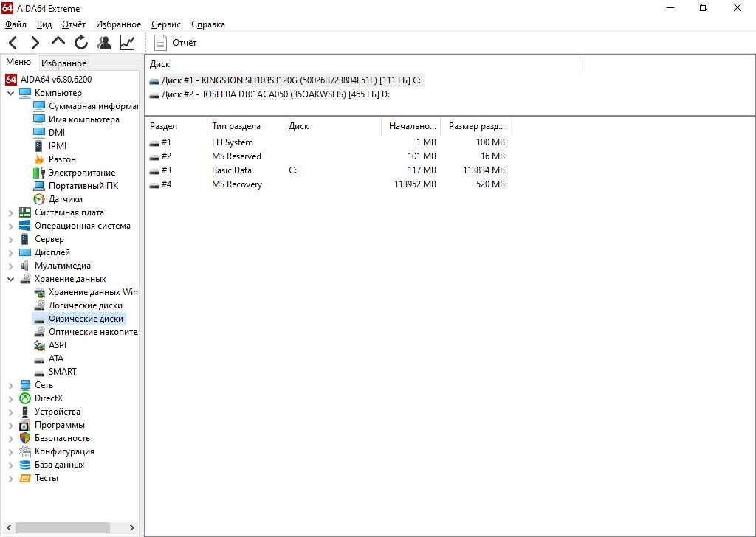
Task: Switch to the Избранное tab in sidebar
Action: tap(63, 63)
